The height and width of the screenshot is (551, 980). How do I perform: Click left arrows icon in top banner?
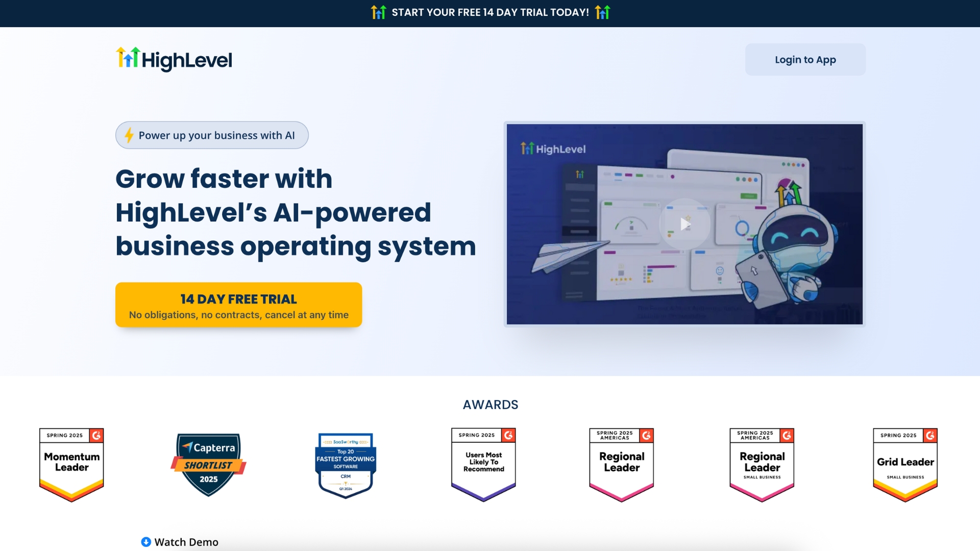(x=378, y=12)
